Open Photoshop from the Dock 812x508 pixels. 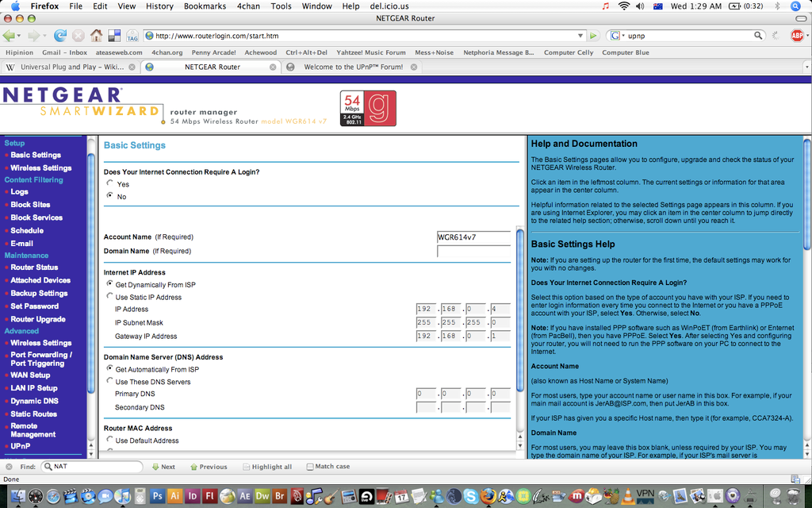(158, 496)
